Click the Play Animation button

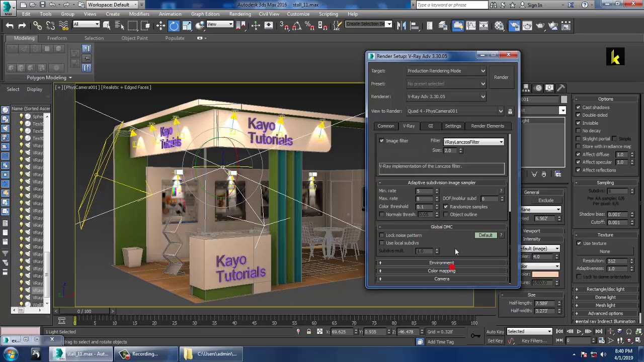click(x=579, y=331)
